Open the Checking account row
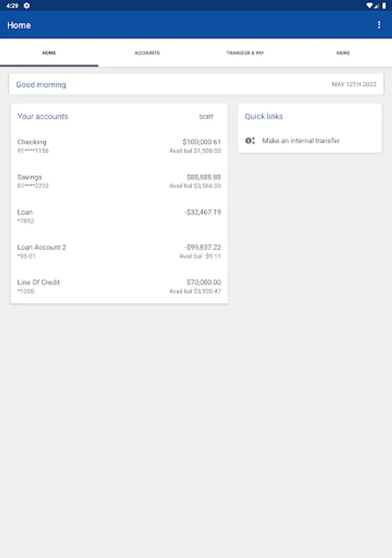 (x=119, y=146)
